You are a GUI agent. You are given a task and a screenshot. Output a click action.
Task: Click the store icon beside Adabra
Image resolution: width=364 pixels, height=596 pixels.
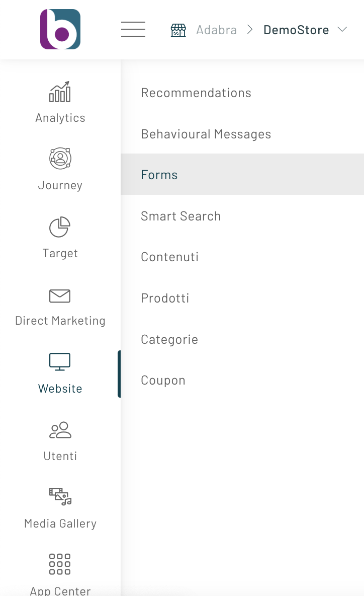click(178, 30)
